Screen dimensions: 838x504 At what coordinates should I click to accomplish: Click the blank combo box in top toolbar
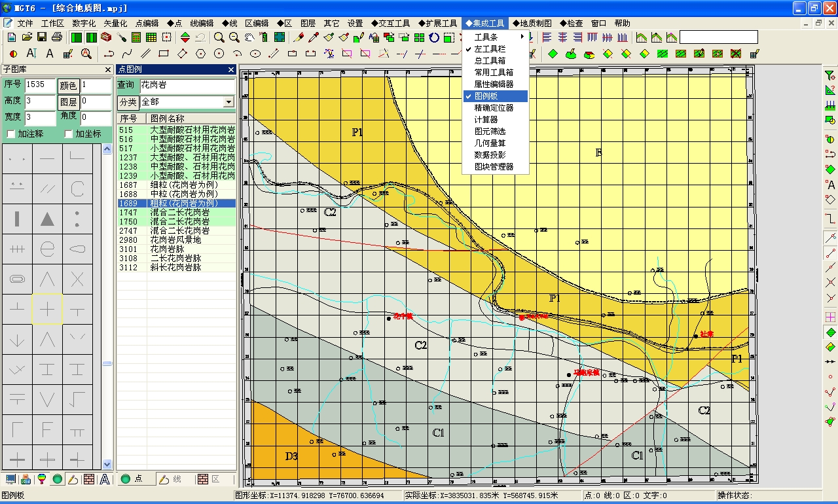(x=718, y=37)
